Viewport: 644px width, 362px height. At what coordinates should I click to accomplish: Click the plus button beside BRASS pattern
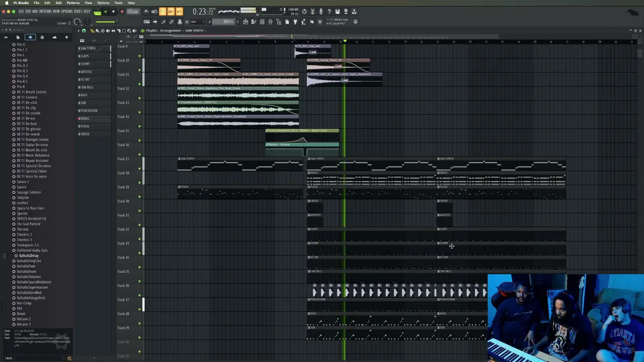[238, 22]
